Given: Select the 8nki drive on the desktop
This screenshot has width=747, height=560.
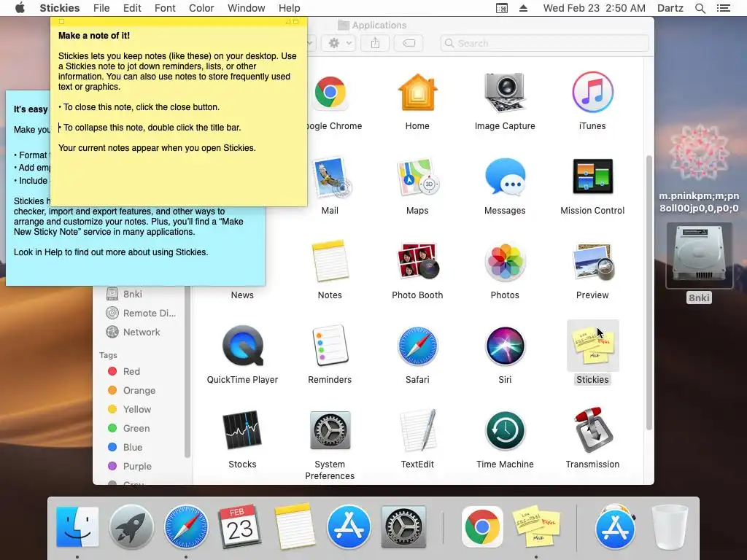Looking at the screenshot, I should (x=699, y=256).
